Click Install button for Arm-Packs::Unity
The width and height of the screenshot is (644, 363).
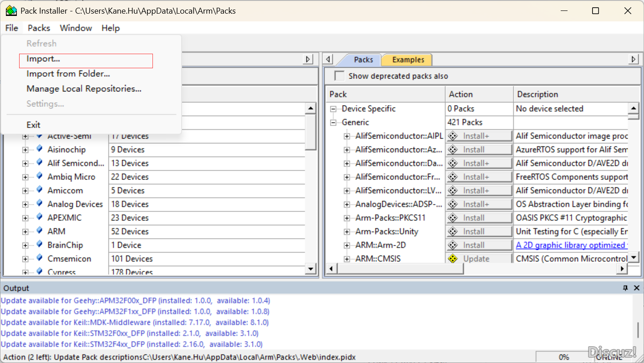(x=479, y=232)
